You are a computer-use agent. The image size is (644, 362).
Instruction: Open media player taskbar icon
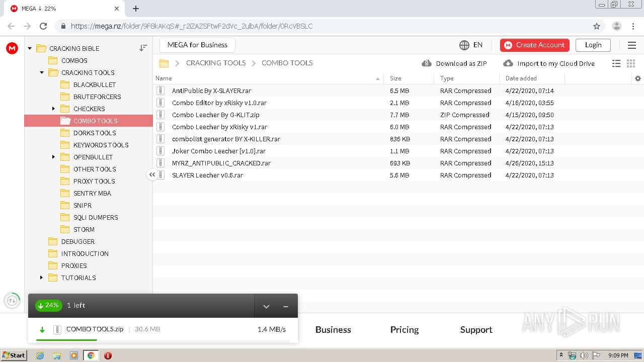pyautogui.click(x=74, y=355)
